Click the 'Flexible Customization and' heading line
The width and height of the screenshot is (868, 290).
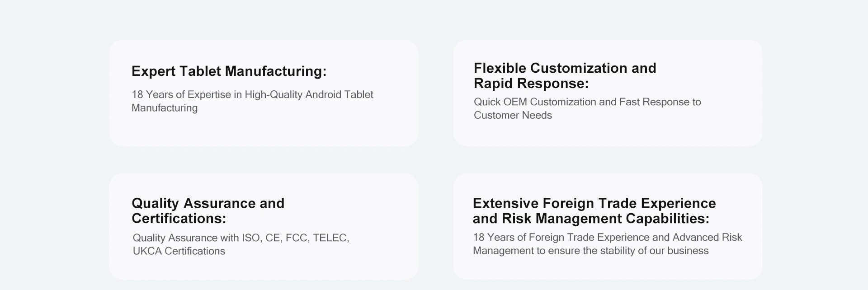pyautogui.click(x=565, y=68)
